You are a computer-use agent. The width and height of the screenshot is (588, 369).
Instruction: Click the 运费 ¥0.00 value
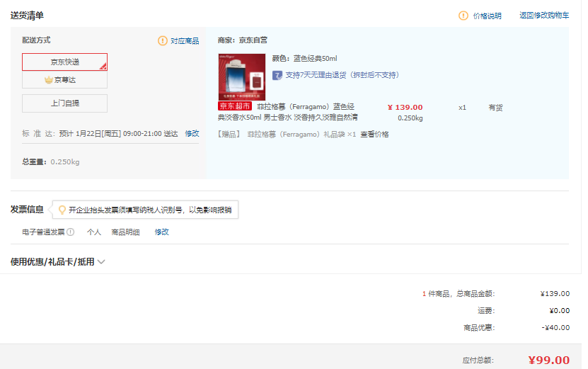point(559,311)
